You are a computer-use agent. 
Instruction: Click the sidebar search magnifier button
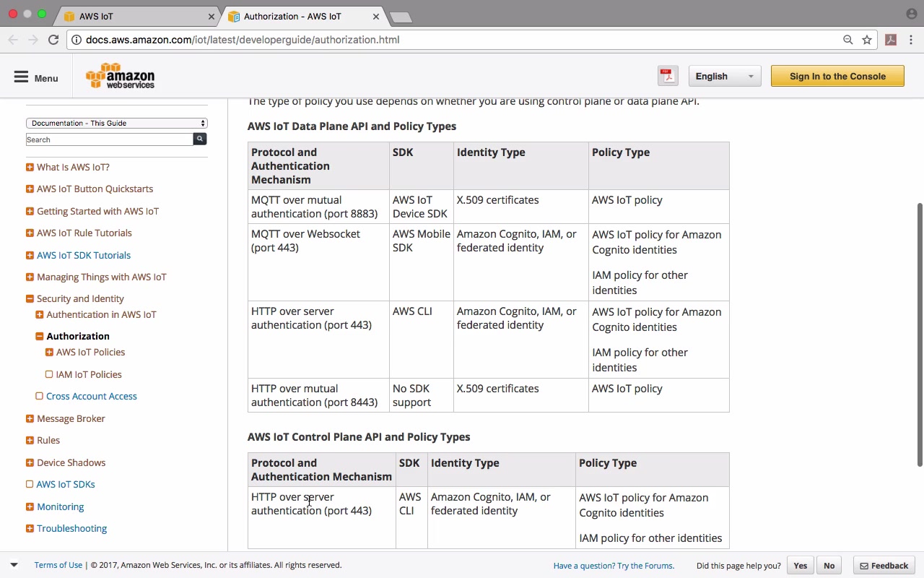click(200, 139)
